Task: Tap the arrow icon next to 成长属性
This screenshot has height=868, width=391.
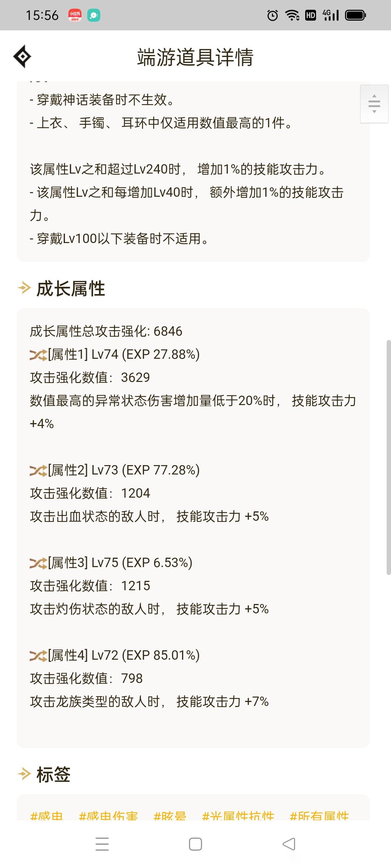Action: [24, 288]
